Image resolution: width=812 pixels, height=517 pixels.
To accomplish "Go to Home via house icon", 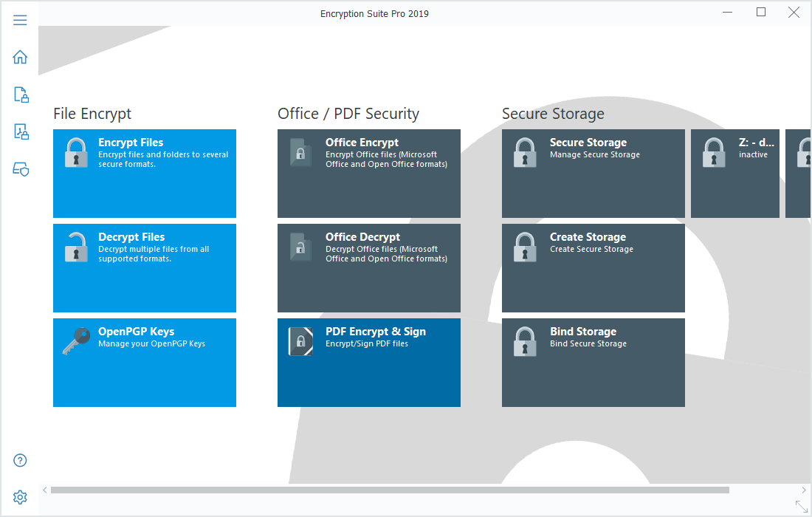I will pos(20,57).
